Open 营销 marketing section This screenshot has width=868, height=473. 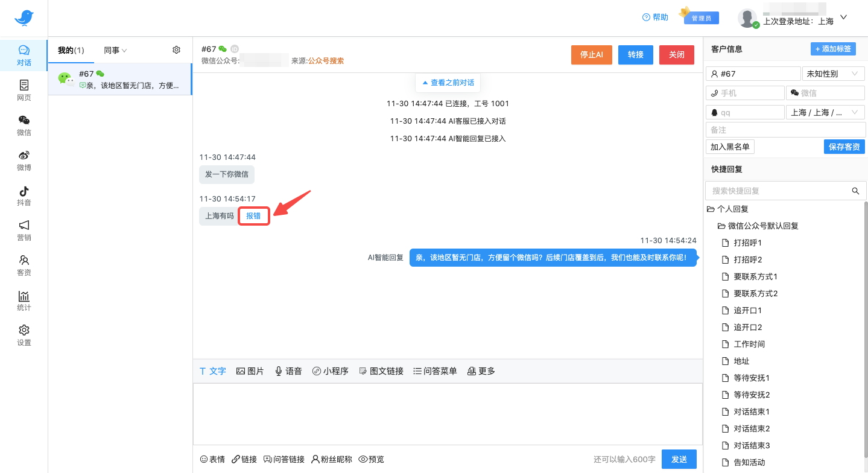(x=24, y=230)
